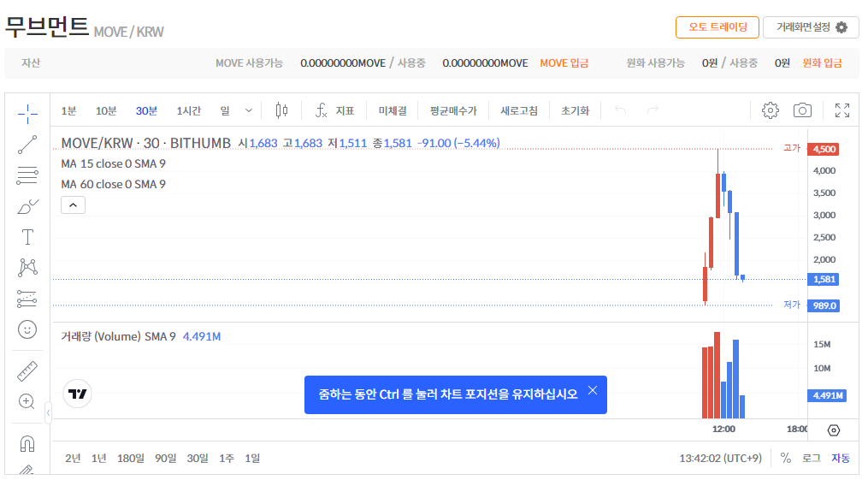Select the brush drawing tool
This screenshot has width=868, height=480.
click(x=27, y=206)
